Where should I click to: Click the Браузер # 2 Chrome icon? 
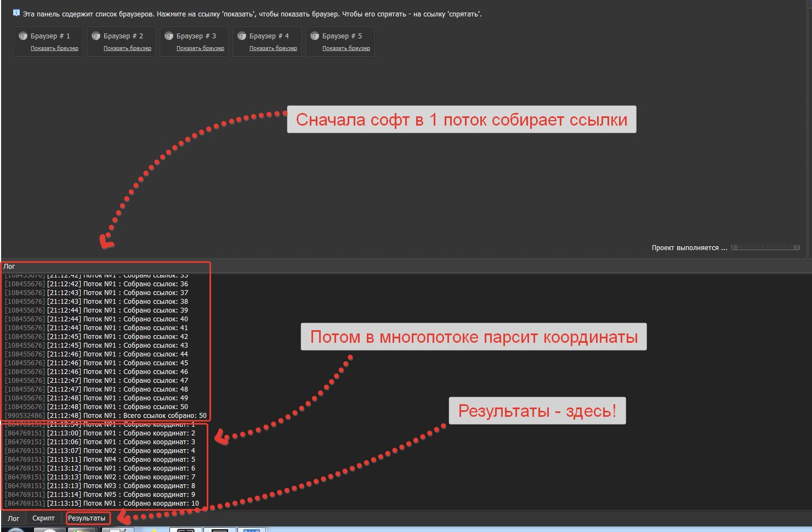(96, 36)
